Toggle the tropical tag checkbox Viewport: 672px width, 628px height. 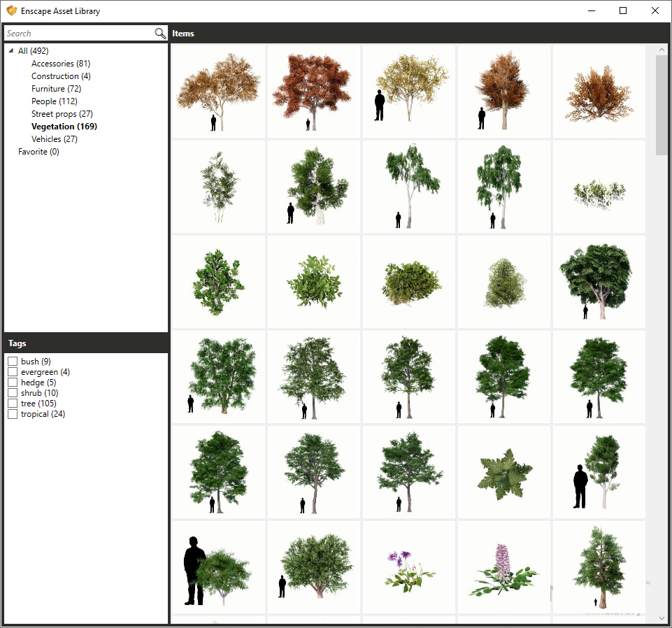coord(13,414)
